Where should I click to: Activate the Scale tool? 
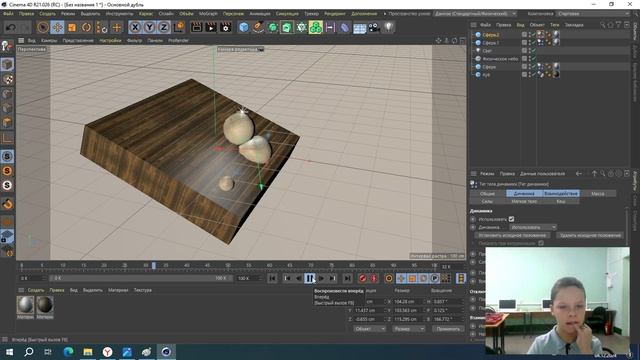pyautogui.click(x=72, y=28)
